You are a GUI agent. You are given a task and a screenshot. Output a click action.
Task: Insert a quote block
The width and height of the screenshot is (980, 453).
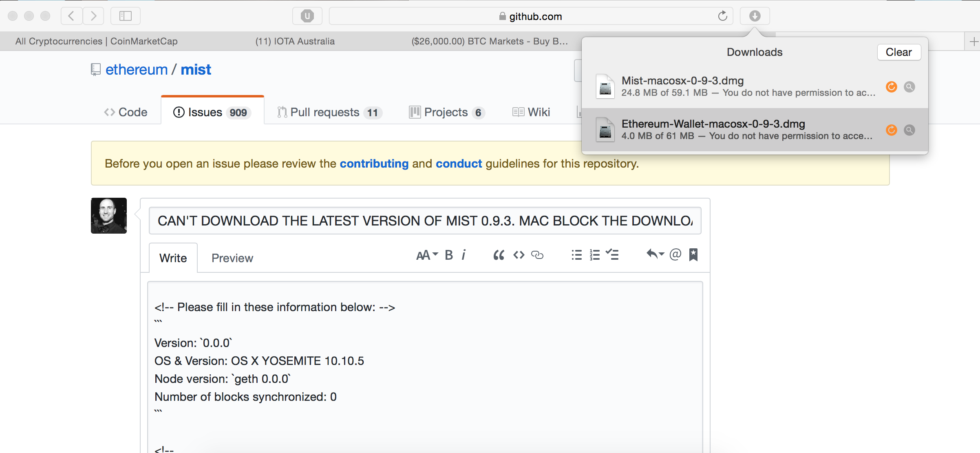point(499,255)
